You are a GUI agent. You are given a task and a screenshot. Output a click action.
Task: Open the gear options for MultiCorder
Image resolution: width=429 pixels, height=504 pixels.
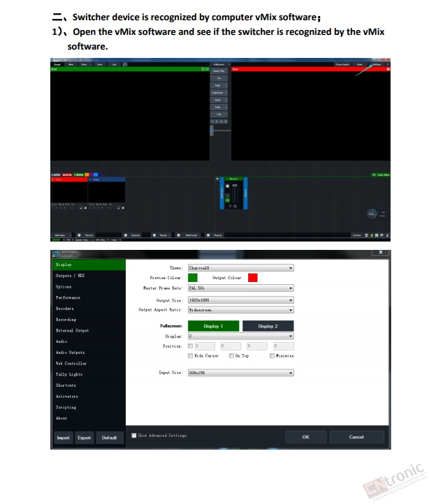point(179,235)
